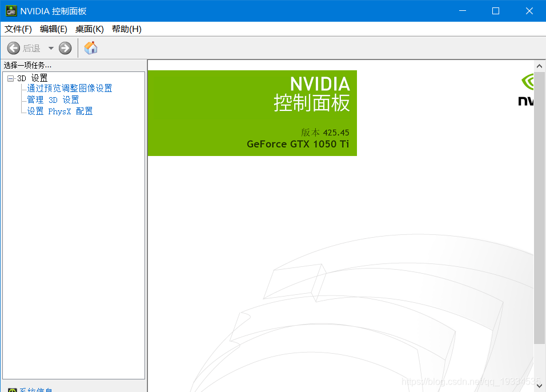Select the 3D 设置 tree label
This screenshot has height=392, width=546.
(33, 78)
